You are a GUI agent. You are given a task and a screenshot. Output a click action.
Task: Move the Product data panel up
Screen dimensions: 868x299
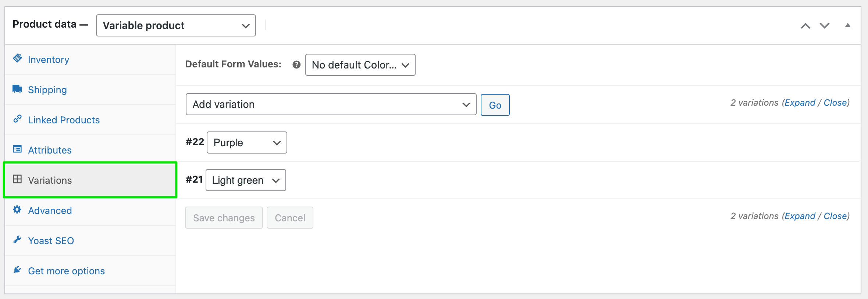pos(805,26)
